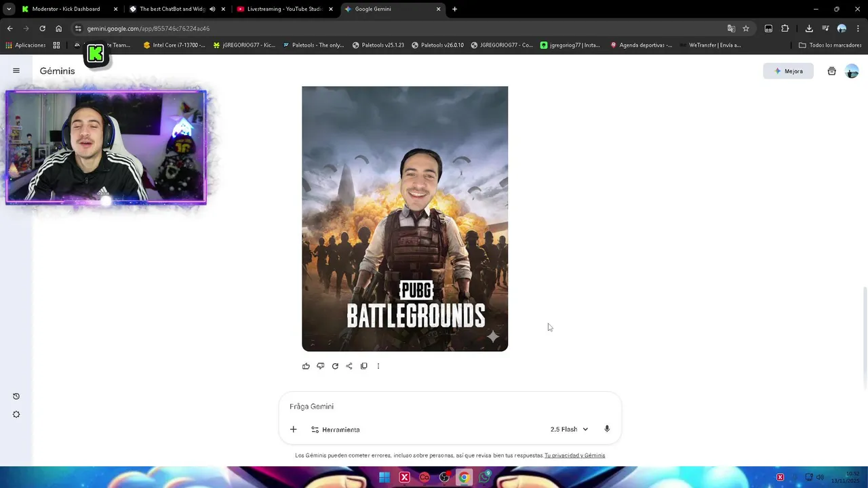Image resolution: width=868 pixels, height=488 pixels.
Task: Open the activity history icon in sidebar
Action: [16, 396]
